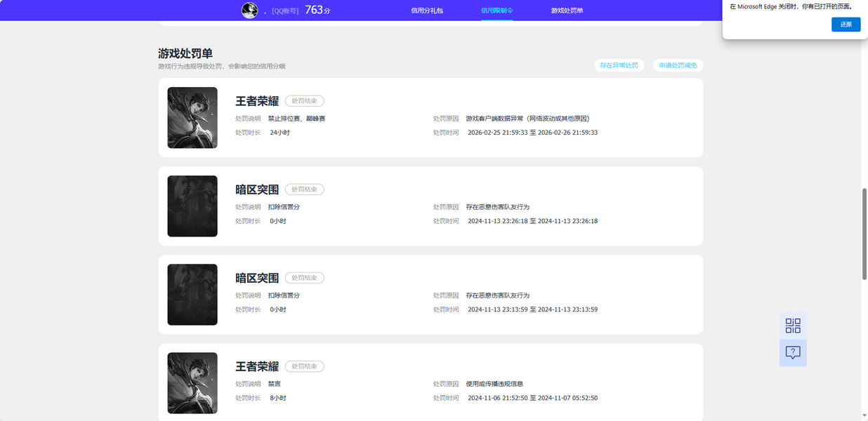
Task: Click the 使用或传播违规信息 penalty reason
Action: point(494,384)
